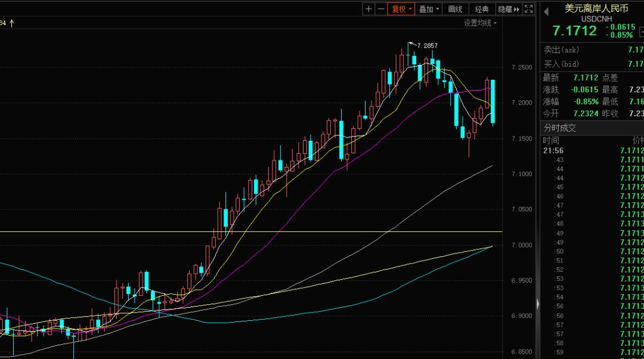
Task: Click the minus zoom-out chart button
Action: (x=380, y=9)
